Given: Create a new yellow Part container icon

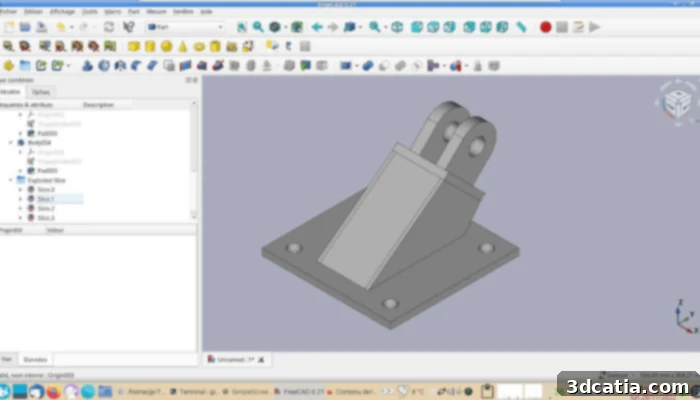Looking at the screenshot, I should [x=9, y=66].
